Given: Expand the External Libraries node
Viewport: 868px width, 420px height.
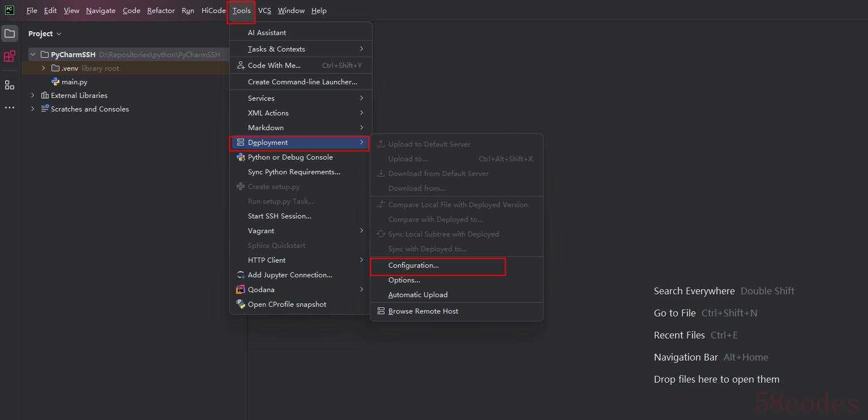Looking at the screenshot, I should tap(33, 96).
